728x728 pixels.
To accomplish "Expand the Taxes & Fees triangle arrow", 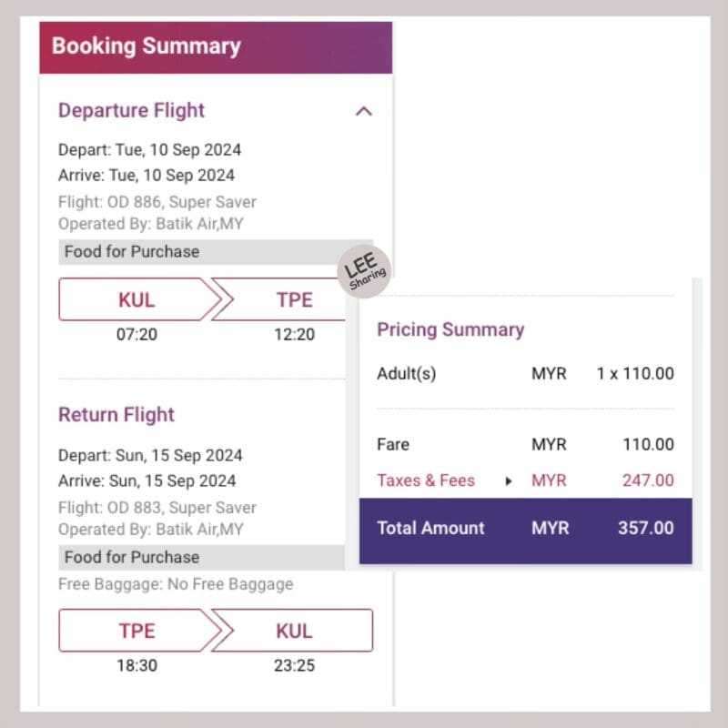I will pos(509,481).
